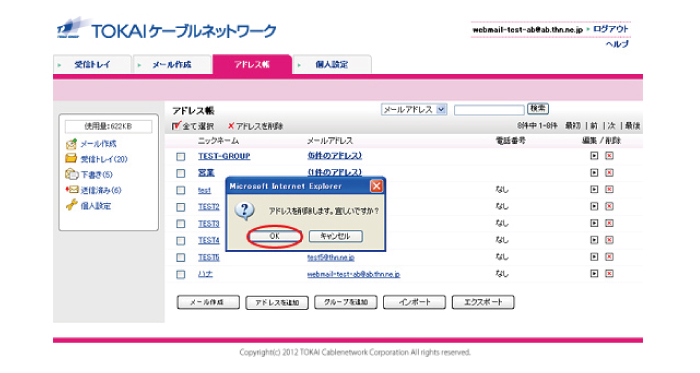Go to 次 page link
Image resolution: width=700 pixels, height=373 pixels.
click(611, 126)
